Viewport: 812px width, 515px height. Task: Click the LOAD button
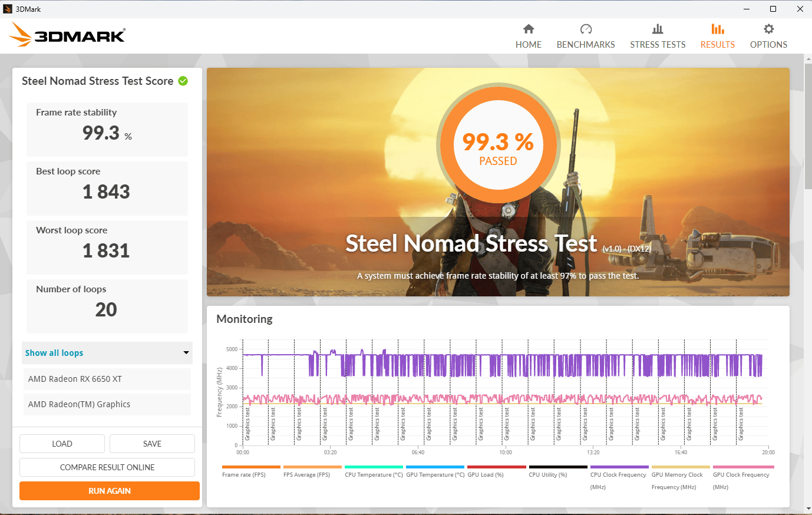pyautogui.click(x=62, y=444)
